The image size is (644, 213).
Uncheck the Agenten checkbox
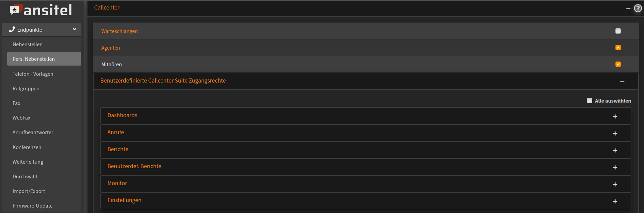tap(618, 48)
